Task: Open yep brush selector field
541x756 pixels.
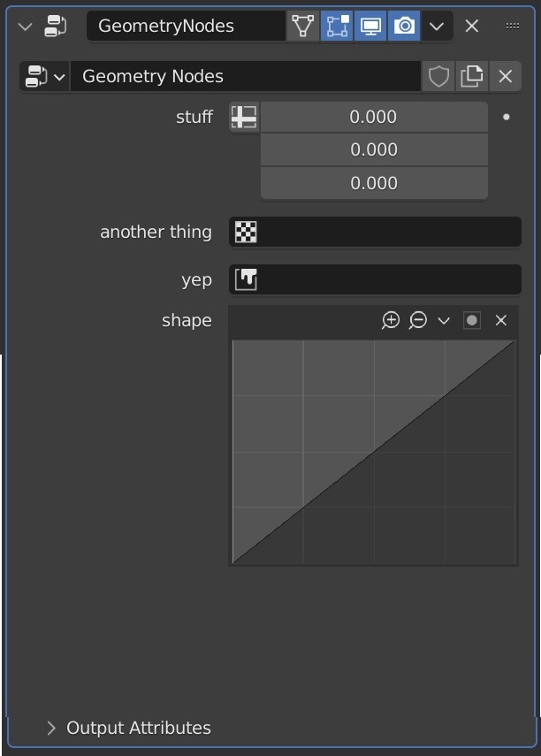Action: pyautogui.click(x=375, y=279)
